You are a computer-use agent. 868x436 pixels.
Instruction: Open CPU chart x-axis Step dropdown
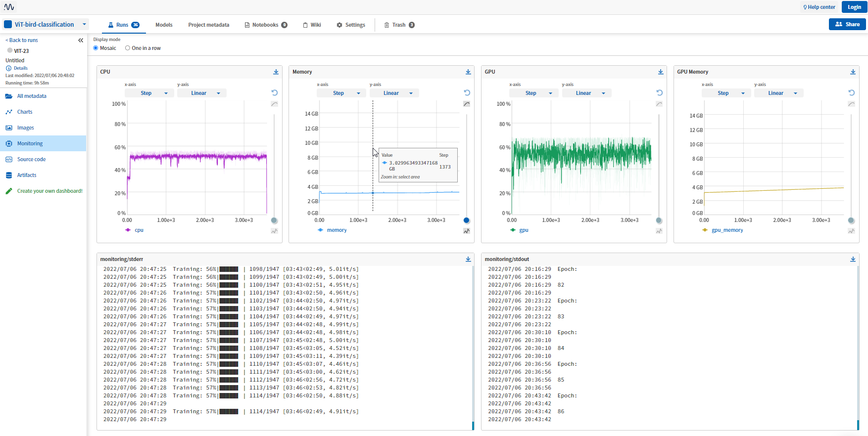coord(149,93)
